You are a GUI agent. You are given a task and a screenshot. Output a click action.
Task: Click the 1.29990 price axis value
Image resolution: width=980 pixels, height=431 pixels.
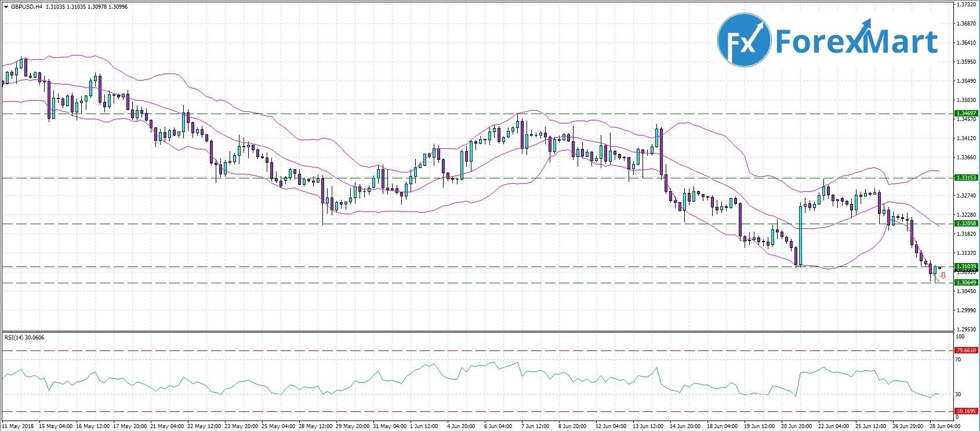[x=966, y=311]
